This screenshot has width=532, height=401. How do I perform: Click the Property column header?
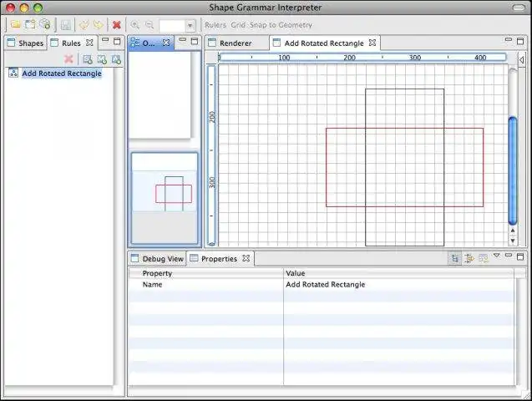205,273
